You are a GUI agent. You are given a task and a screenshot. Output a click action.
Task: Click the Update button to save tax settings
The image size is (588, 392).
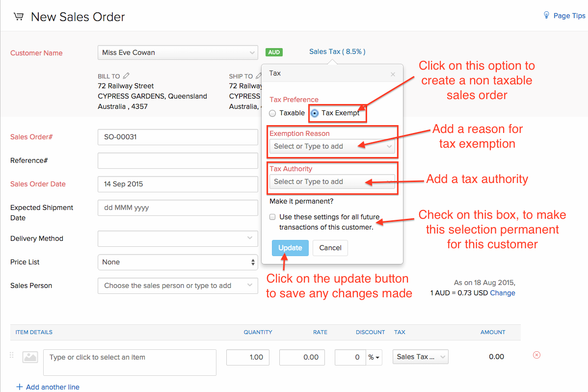click(x=290, y=248)
